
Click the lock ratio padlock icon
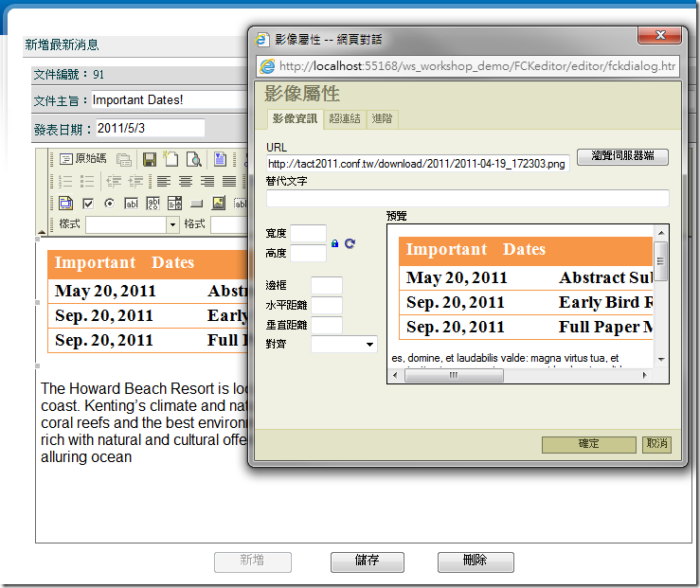[334, 244]
